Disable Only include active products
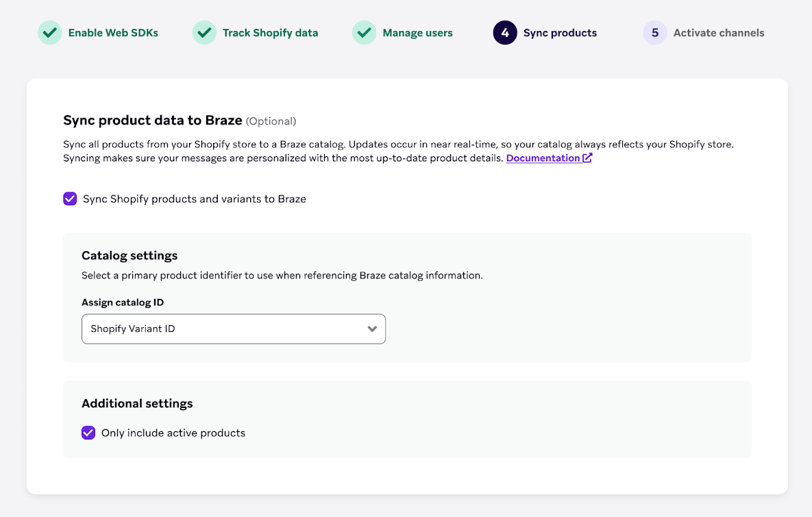This screenshot has width=812, height=517. click(88, 433)
